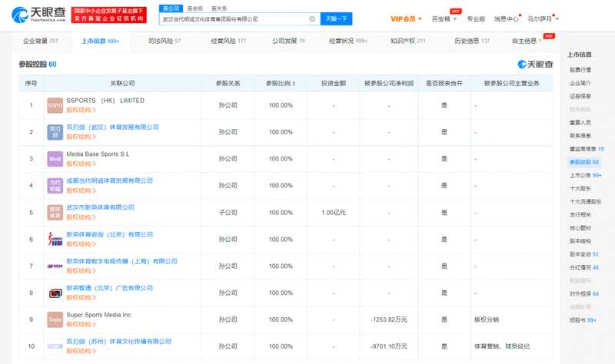Jump to 十大股东 in the sidebar

point(580,188)
